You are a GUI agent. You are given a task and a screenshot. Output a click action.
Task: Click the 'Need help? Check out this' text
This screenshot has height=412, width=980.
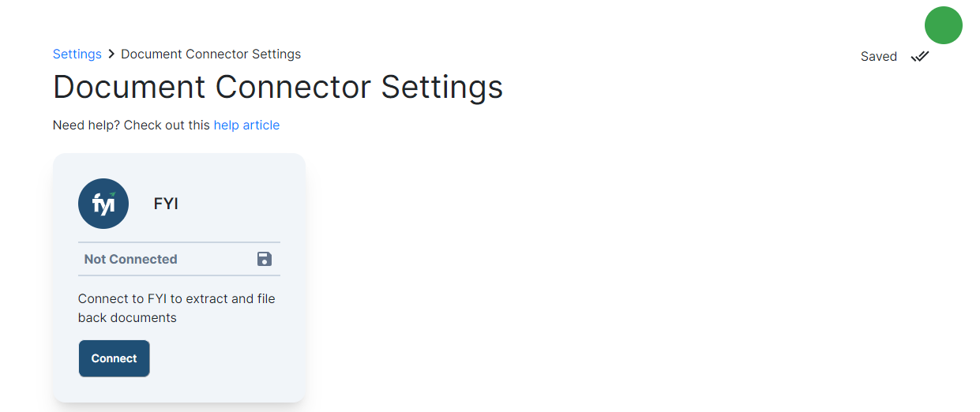(x=131, y=125)
